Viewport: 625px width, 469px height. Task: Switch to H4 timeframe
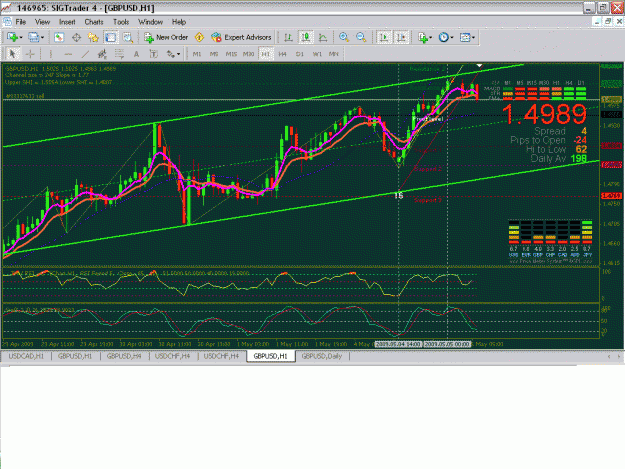282,54
